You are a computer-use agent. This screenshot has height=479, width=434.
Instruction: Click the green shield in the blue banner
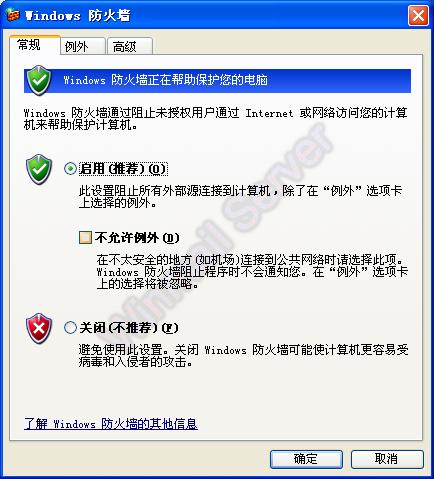tap(39, 80)
